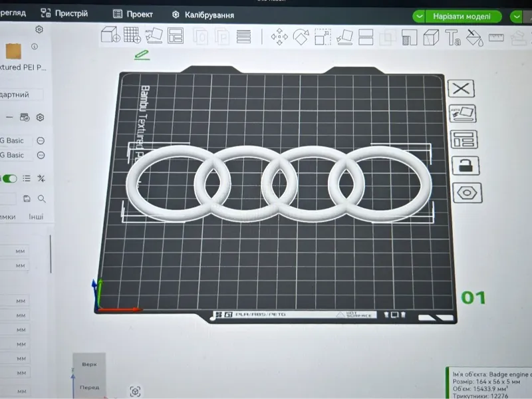The width and height of the screenshot is (532, 399).
Task: Select the Text shape tool
Action: (x=453, y=38)
